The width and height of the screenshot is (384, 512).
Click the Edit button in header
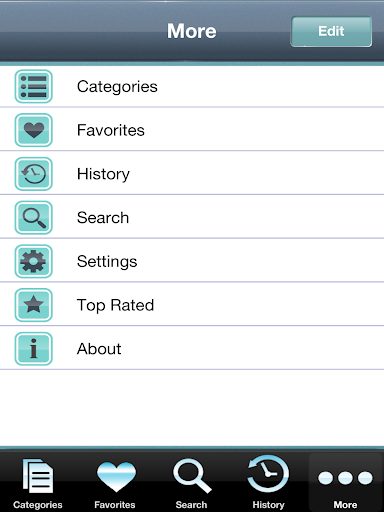[331, 31]
